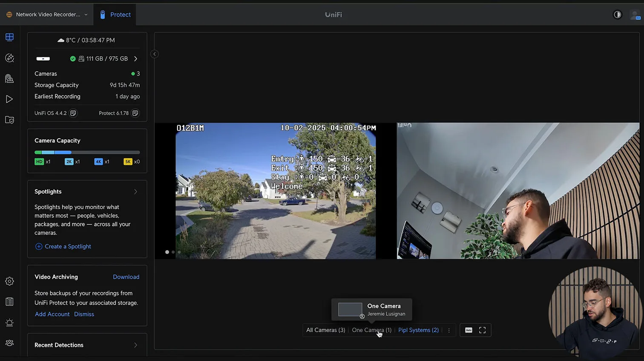Image resolution: width=644 pixels, height=361 pixels.
Task: Open the playback icon in left sidebar
Action: pos(9,99)
